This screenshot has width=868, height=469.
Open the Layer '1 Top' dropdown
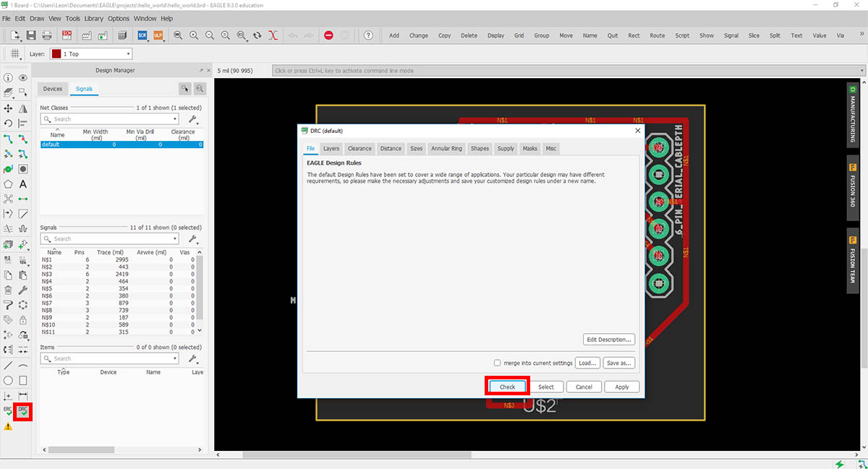coord(91,53)
